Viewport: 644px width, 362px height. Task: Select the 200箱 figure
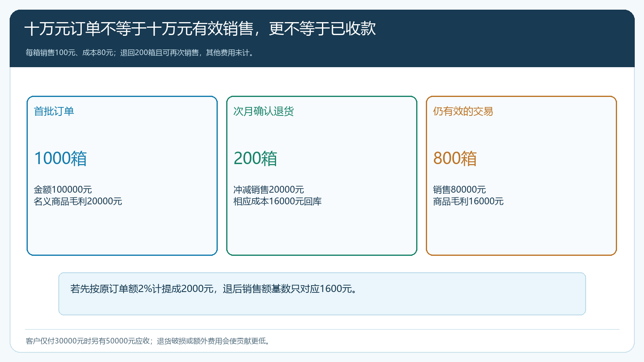[x=256, y=158]
